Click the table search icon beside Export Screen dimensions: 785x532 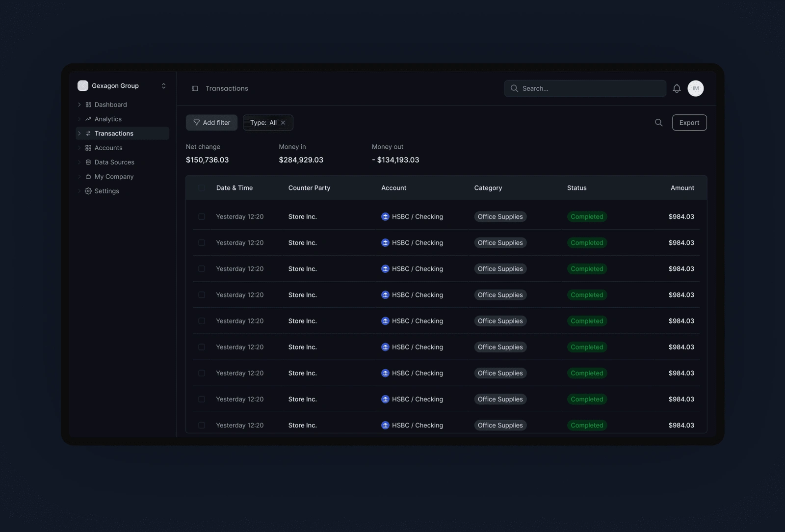coord(658,123)
